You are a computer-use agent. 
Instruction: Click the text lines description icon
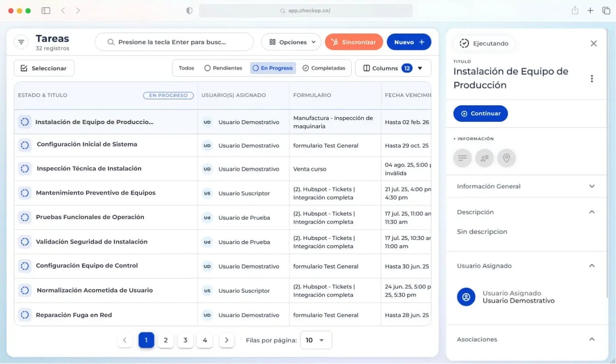(463, 158)
